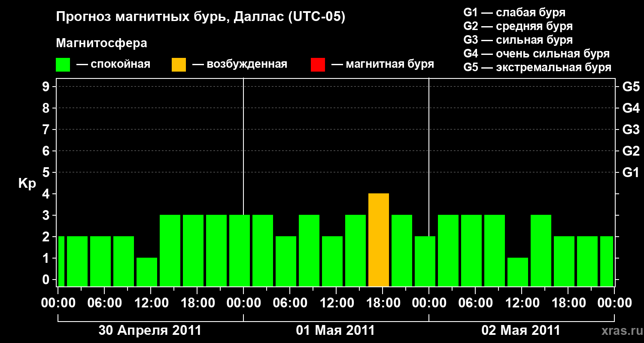Click the 06:00 tick label above 01 Мая
The image size is (644, 343).
[290, 303]
